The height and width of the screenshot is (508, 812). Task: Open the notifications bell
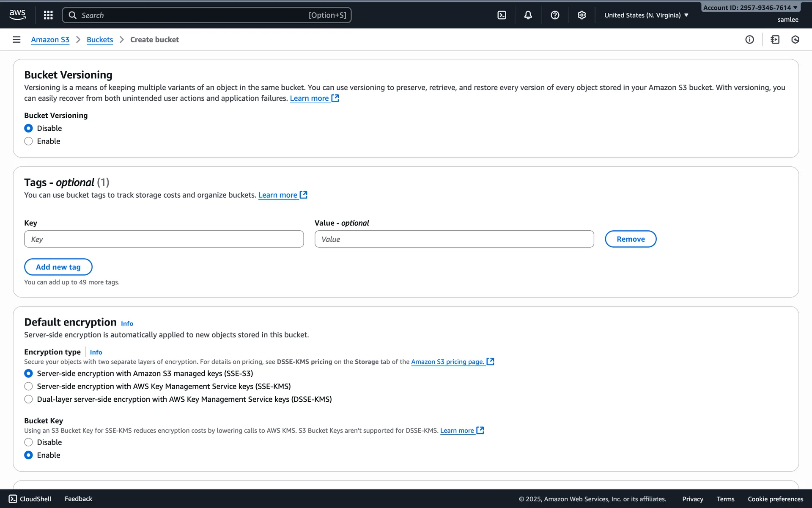point(528,15)
